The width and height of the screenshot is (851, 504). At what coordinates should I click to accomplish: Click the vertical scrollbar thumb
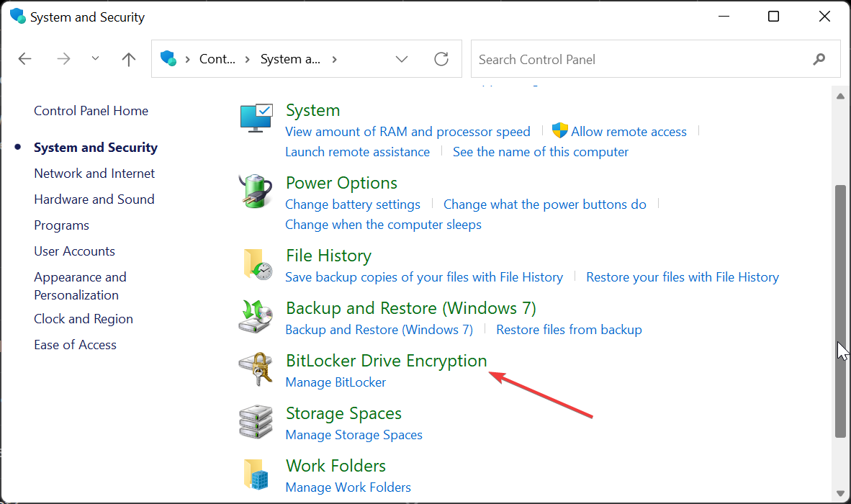pos(840,310)
